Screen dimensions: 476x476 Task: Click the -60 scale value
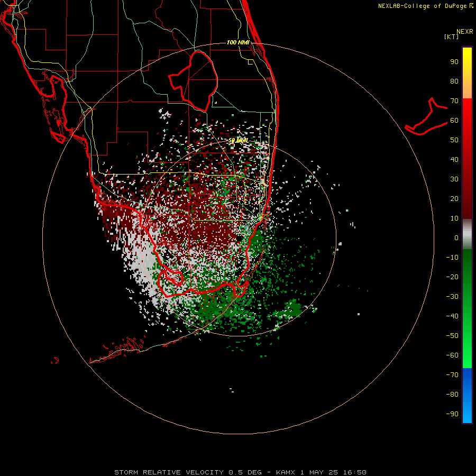pos(452,355)
